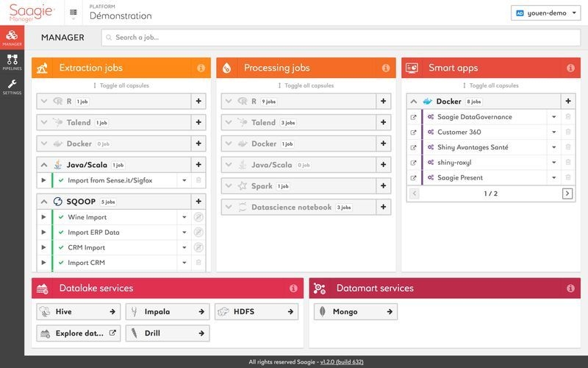This screenshot has height=368, width=588.
Task: Show info for Extraction jobs
Action: coord(201,68)
